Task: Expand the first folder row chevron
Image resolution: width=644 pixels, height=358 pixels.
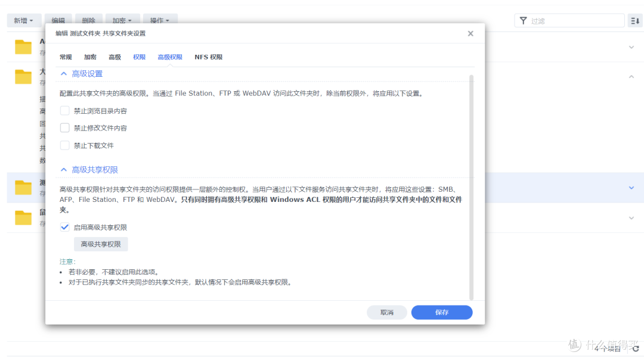Action: pos(631,47)
